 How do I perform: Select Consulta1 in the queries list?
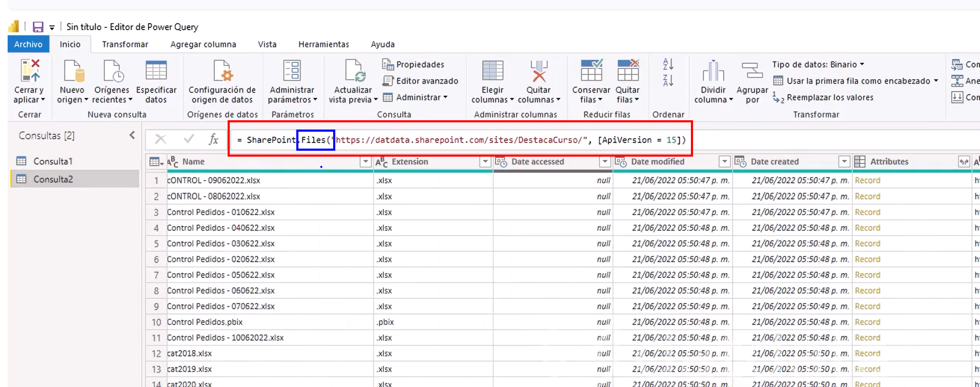(53, 161)
